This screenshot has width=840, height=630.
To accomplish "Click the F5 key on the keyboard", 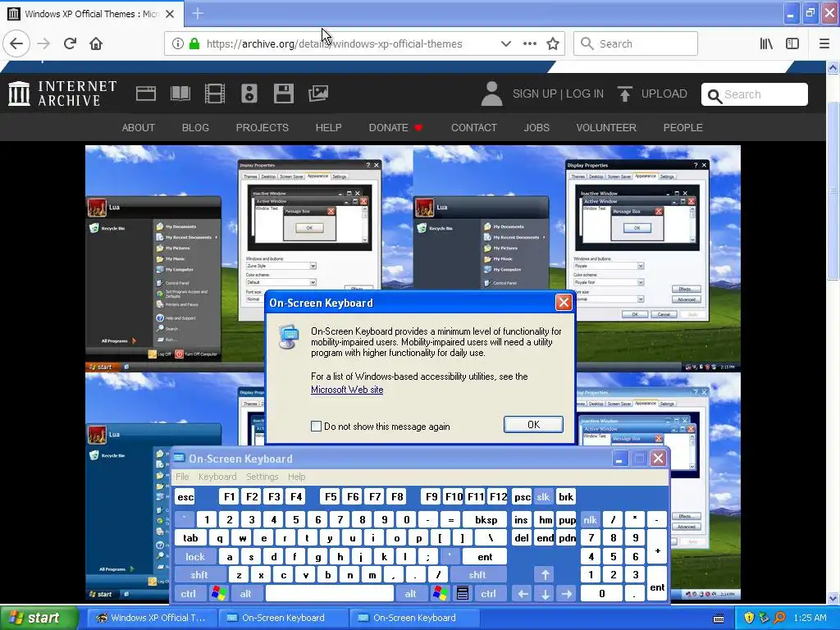I will (331, 496).
